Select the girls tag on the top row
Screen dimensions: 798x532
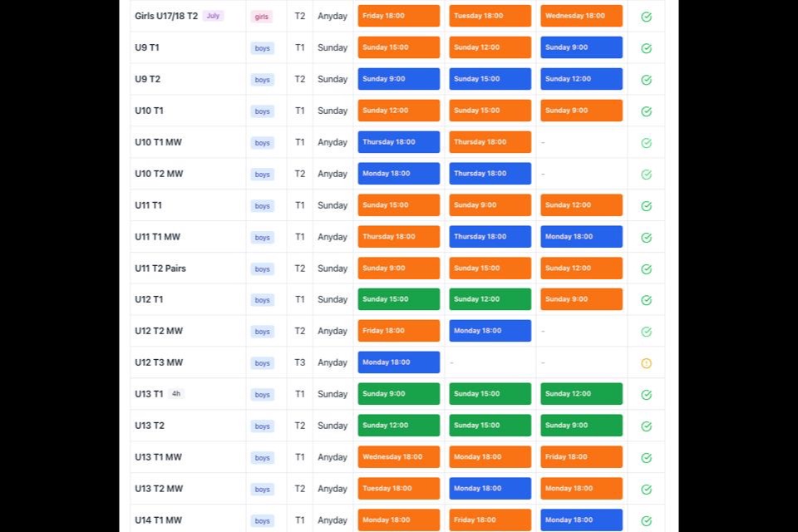click(263, 16)
